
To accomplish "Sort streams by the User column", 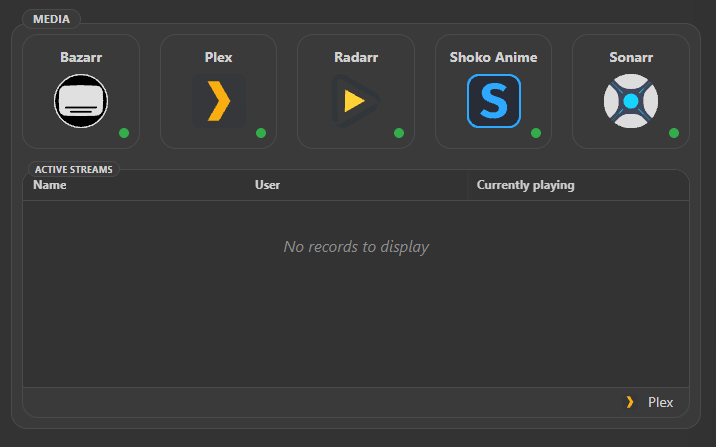I will coord(267,185).
